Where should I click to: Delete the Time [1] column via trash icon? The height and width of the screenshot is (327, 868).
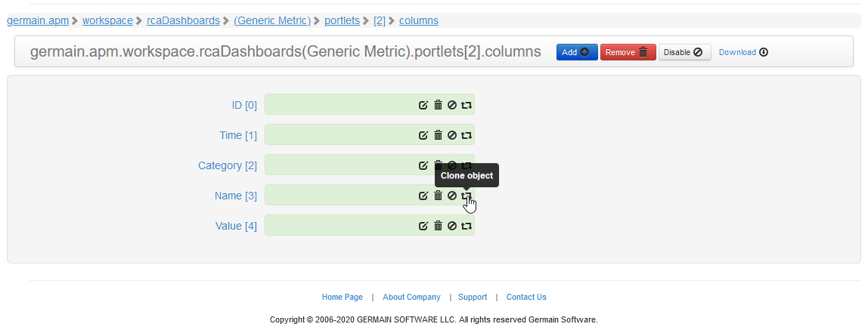point(438,135)
